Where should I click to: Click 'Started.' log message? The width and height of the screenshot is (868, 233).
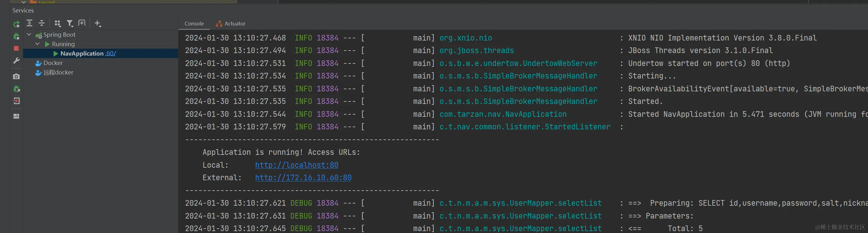645,101
